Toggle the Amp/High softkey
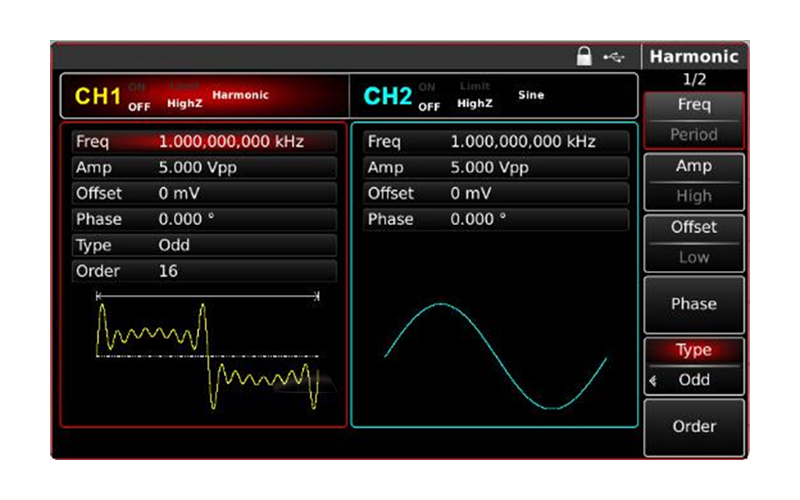The width and height of the screenshot is (800, 500). tap(693, 181)
